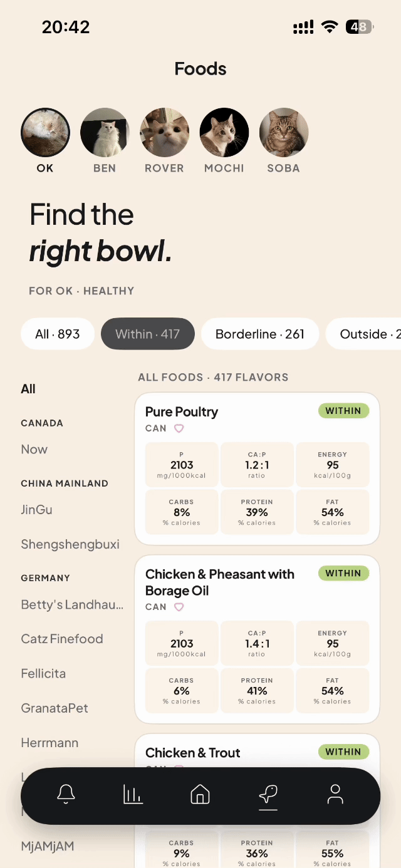Viewport: 401px width, 868px height.
Task: Pick SOBA's cat avatar
Action: 283,132
